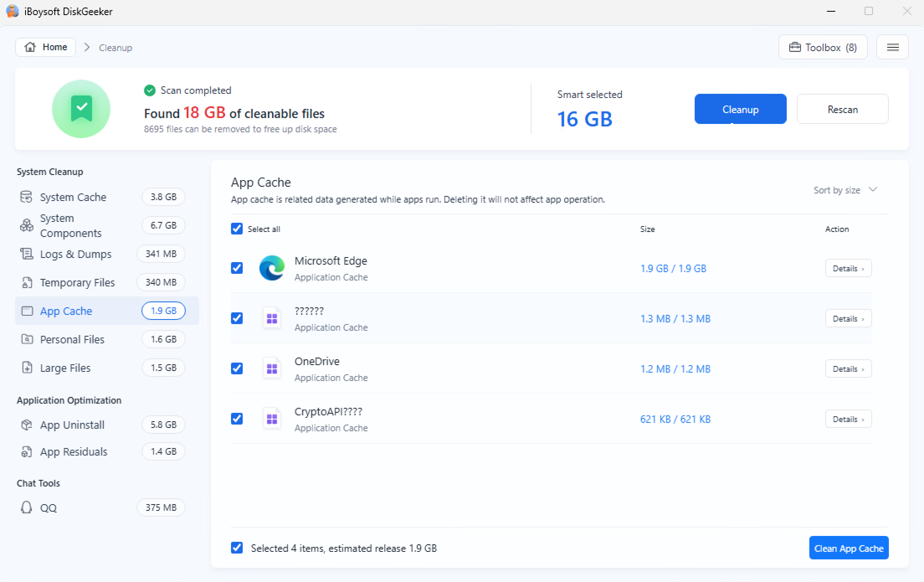The height and width of the screenshot is (582, 924).
Task: Click the 375 MB QQ size badge
Action: pyautogui.click(x=161, y=507)
